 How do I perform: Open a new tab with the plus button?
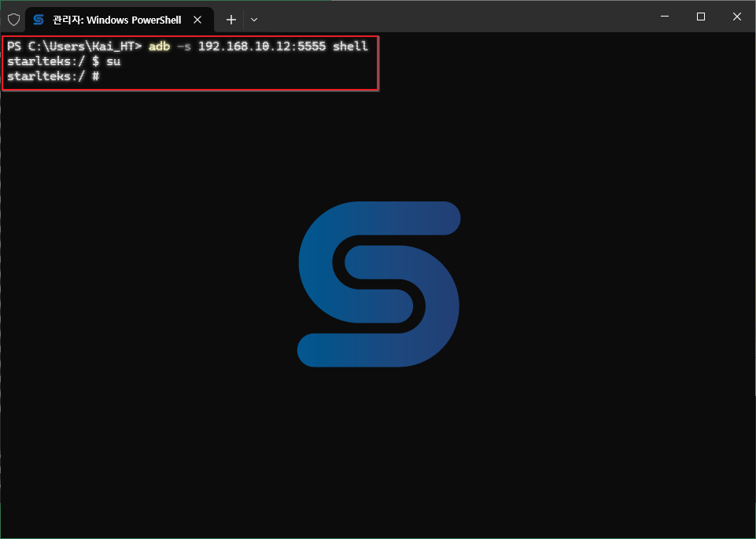[231, 20]
